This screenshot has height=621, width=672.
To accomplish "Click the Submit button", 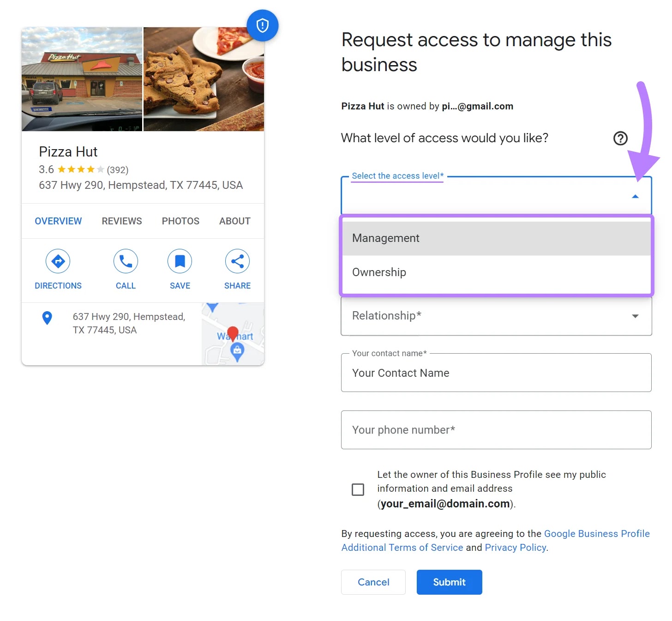I will tap(449, 582).
